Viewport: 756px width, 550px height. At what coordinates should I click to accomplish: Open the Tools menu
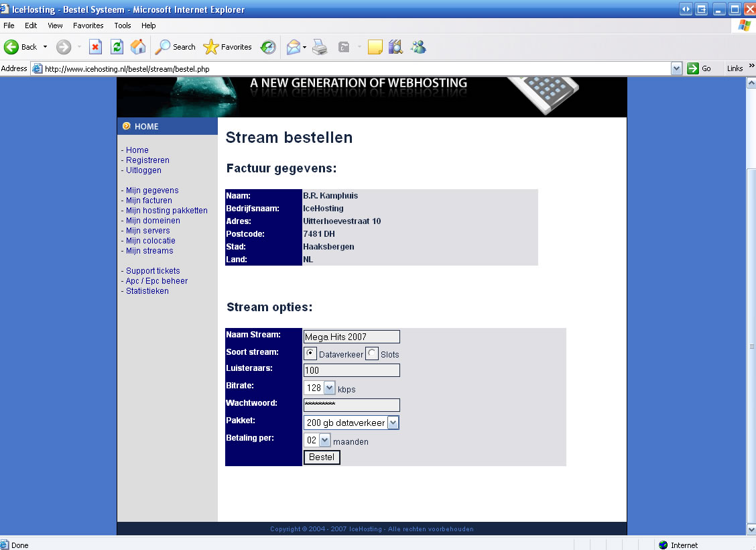coord(123,25)
